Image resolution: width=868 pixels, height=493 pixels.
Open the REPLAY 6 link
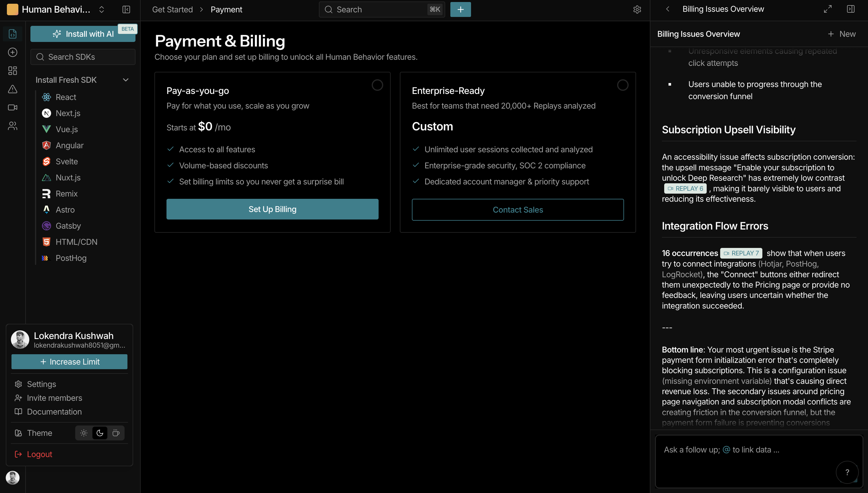[x=685, y=188]
